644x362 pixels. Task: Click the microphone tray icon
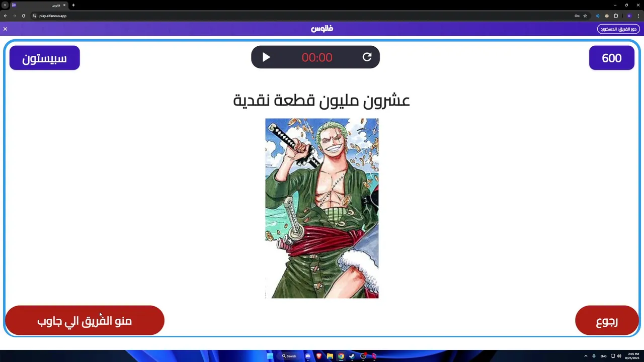(x=594, y=356)
